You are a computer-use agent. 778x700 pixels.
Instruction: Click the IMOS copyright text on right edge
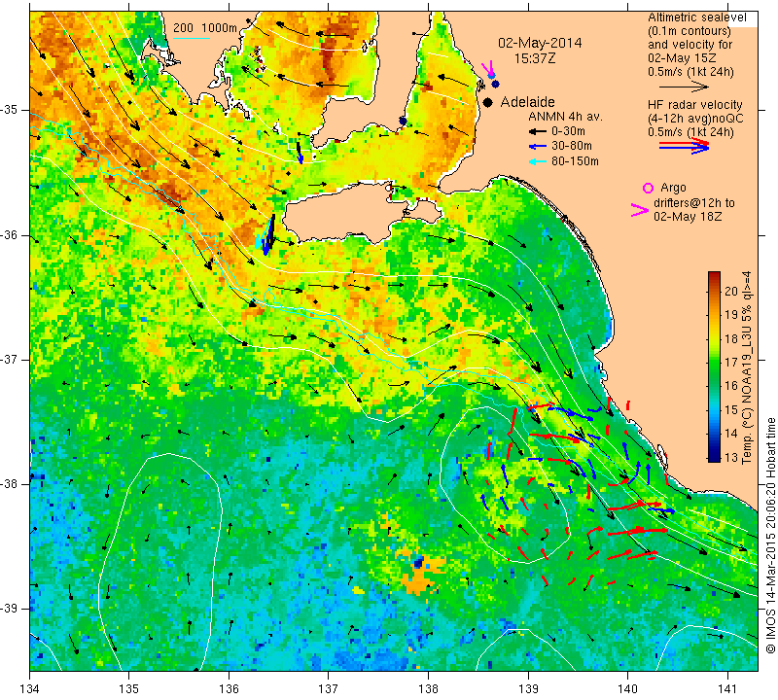(x=770, y=536)
